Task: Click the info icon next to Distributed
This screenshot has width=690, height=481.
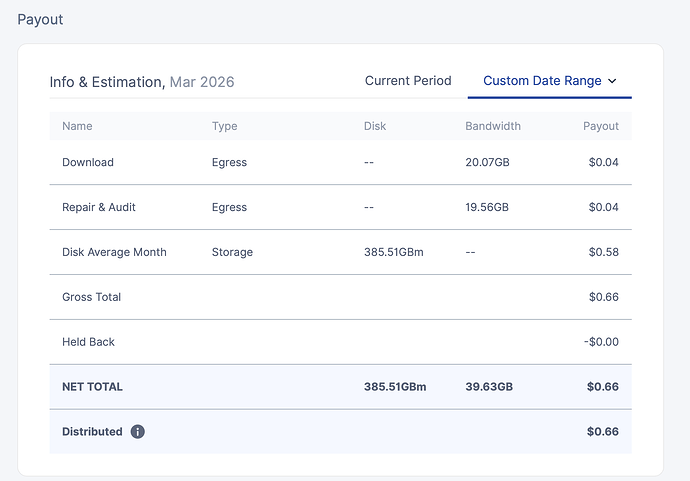Action: pos(138,432)
